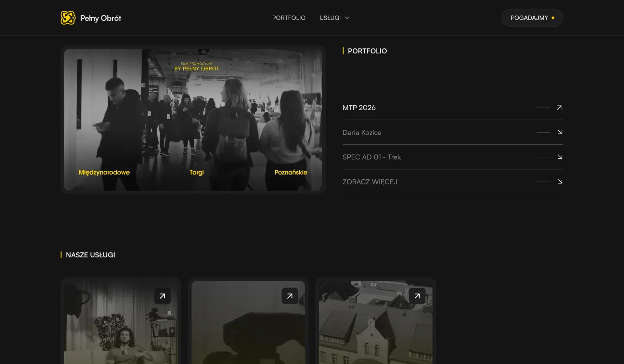Open the PORTFOLIO menu item in header
This screenshot has width=624, height=364.
(289, 18)
